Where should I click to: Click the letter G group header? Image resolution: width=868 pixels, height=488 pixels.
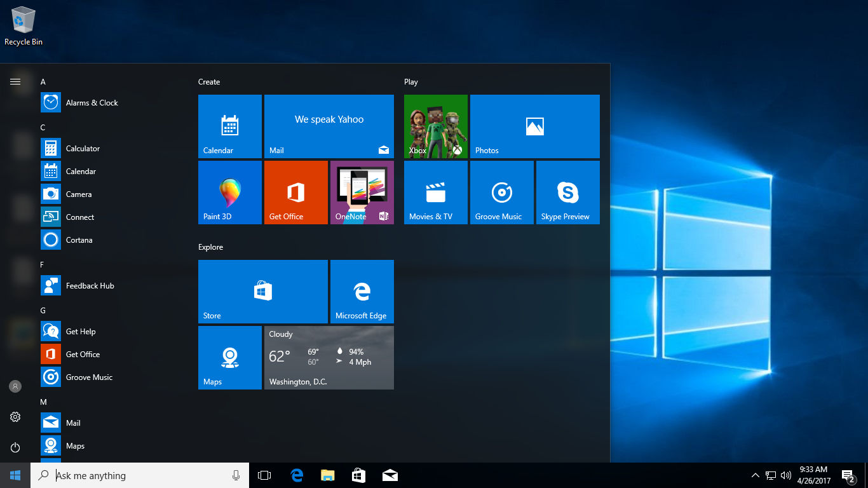click(x=43, y=311)
